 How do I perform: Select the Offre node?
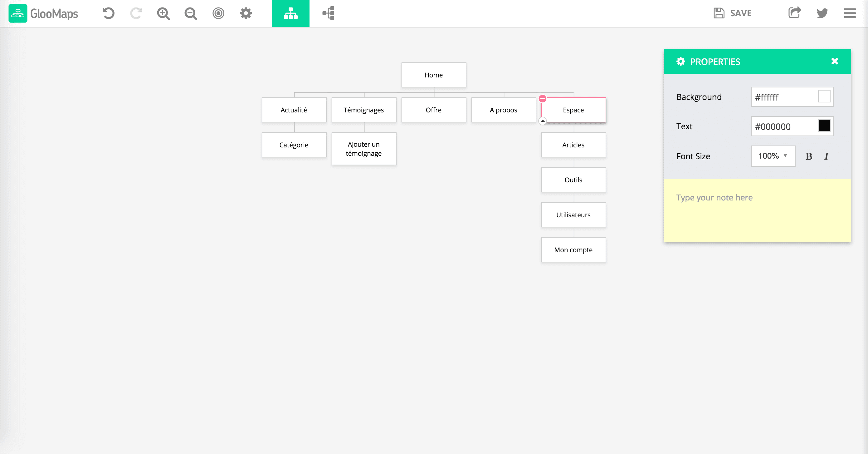click(434, 110)
